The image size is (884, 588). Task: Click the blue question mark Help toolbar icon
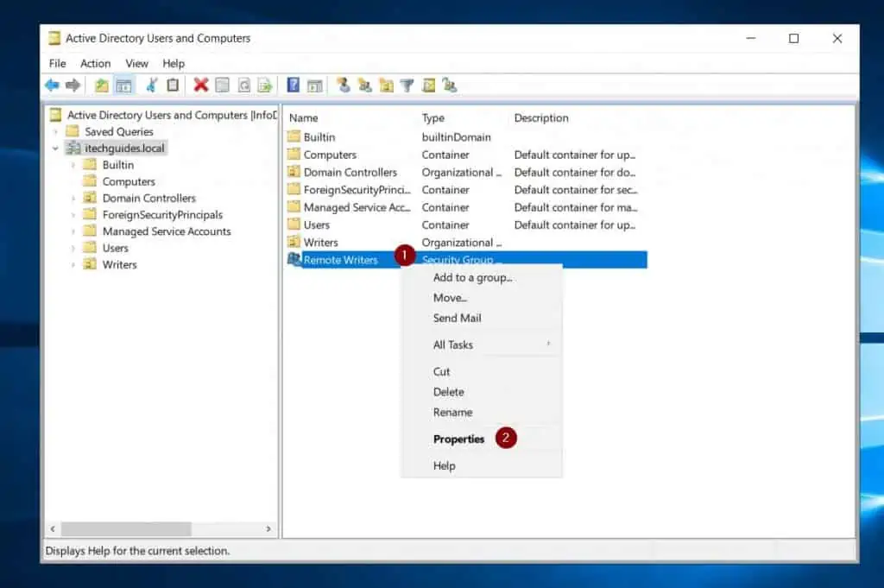(294, 85)
